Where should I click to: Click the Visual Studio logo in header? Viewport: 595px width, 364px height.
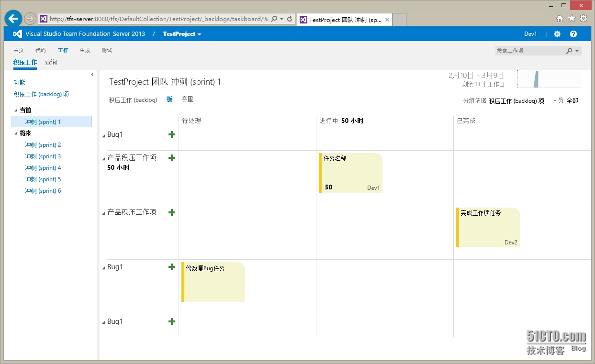[x=18, y=34]
